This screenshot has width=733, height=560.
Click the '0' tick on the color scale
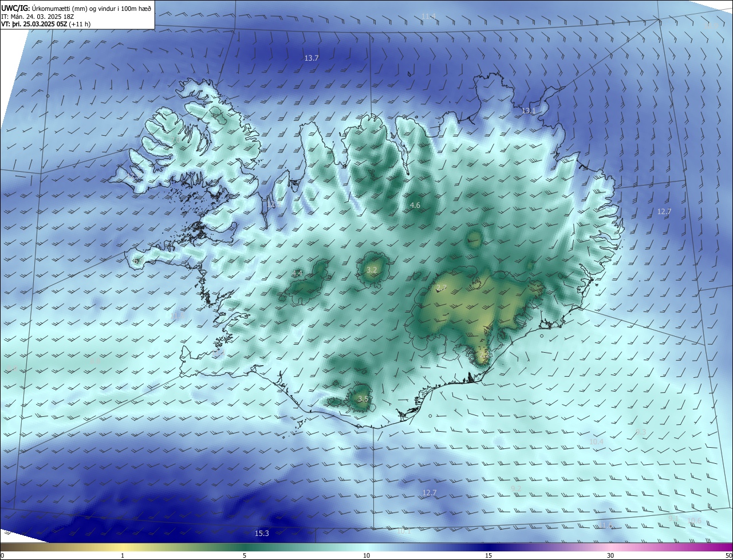coord(2,556)
